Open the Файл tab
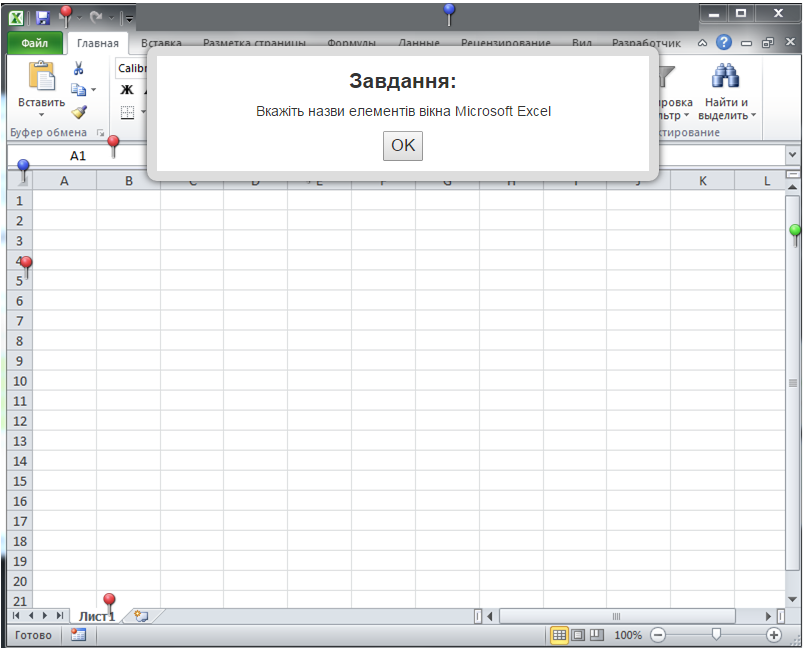 coord(35,43)
